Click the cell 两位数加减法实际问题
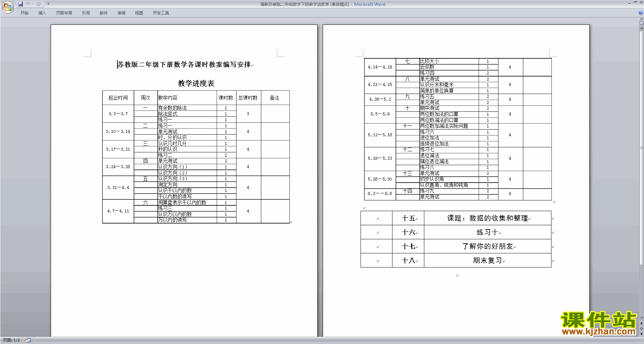644x344 pixels. click(x=449, y=126)
